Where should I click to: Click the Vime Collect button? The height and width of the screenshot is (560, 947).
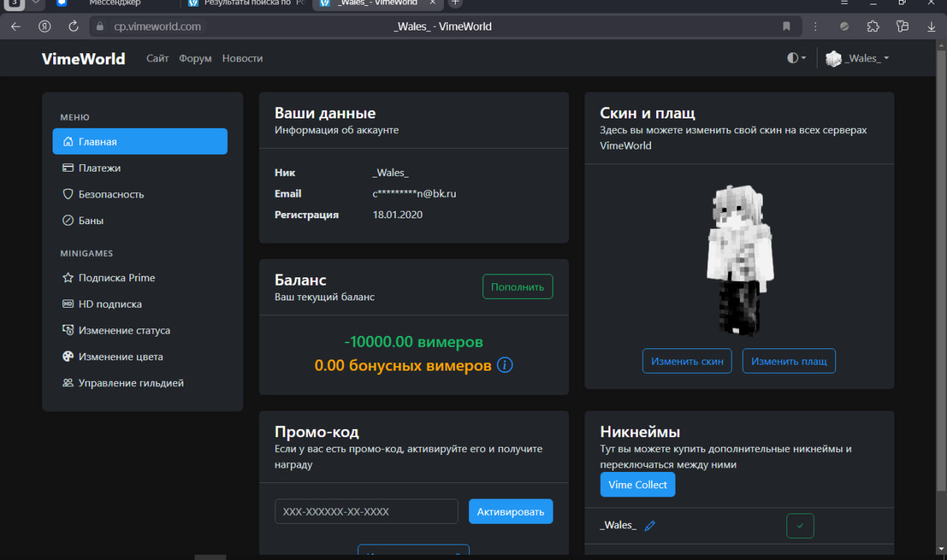638,485
